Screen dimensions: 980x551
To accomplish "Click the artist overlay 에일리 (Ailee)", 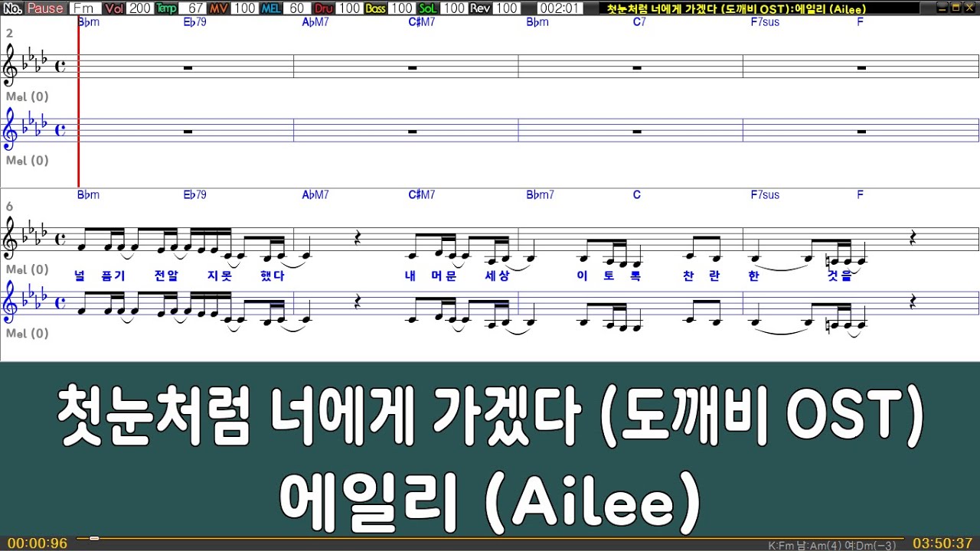I will point(490,503).
